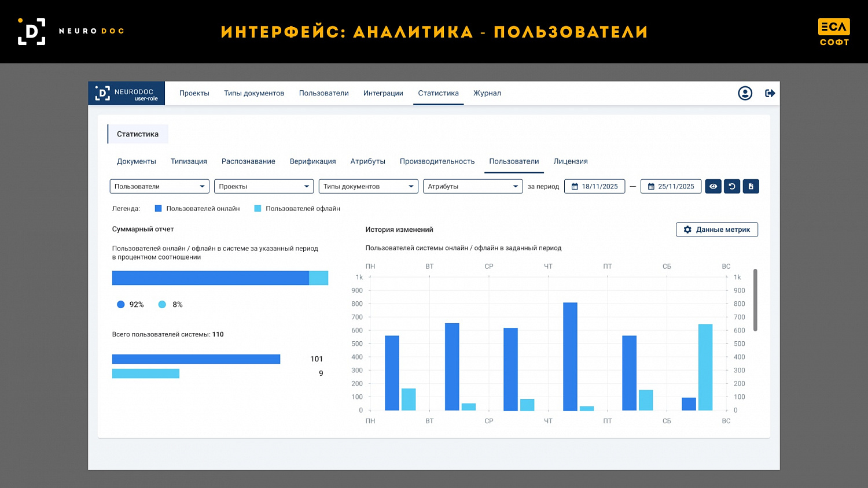868x488 pixels.
Task: Click the 9 offline users bar
Action: pyautogui.click(x=146, y=374)
